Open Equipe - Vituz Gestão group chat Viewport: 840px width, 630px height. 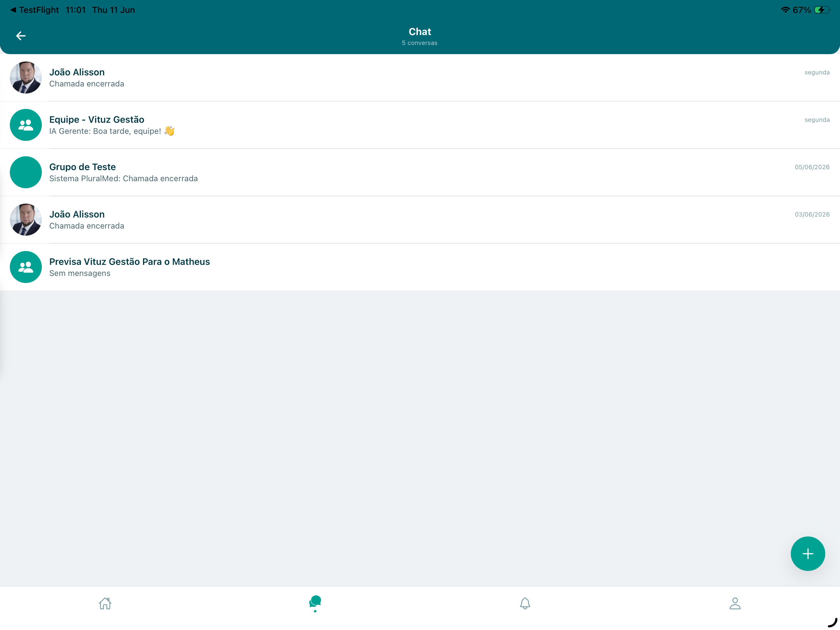click(420, 125)
